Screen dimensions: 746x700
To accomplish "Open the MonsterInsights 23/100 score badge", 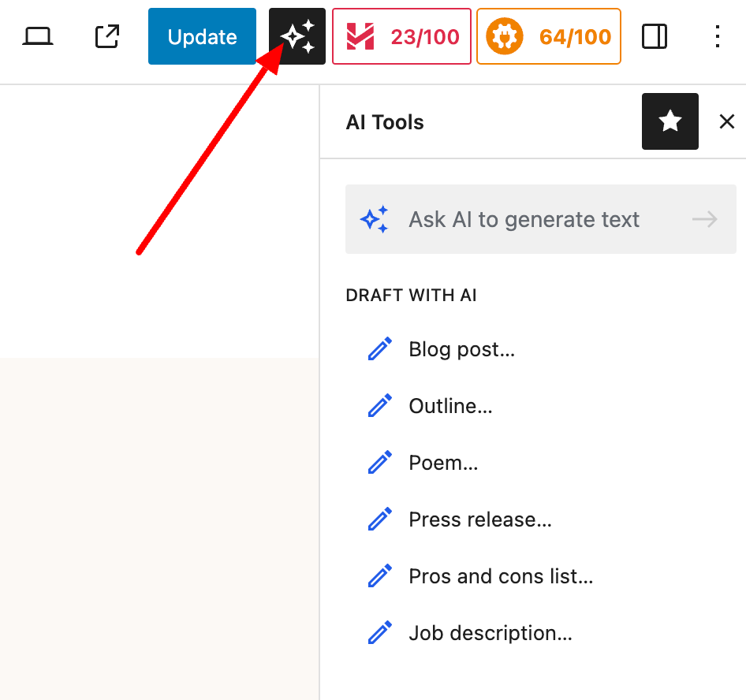I will coord(401,36).
